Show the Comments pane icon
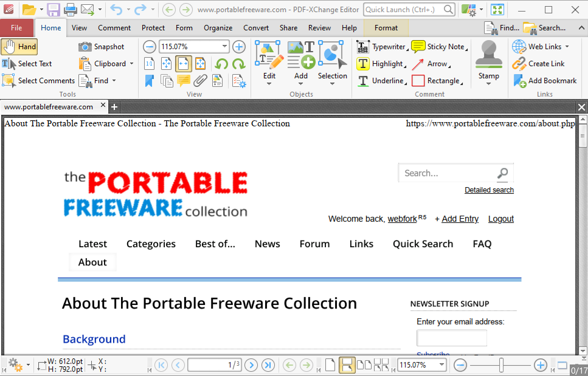588x376 pixels. click(184, 81)
